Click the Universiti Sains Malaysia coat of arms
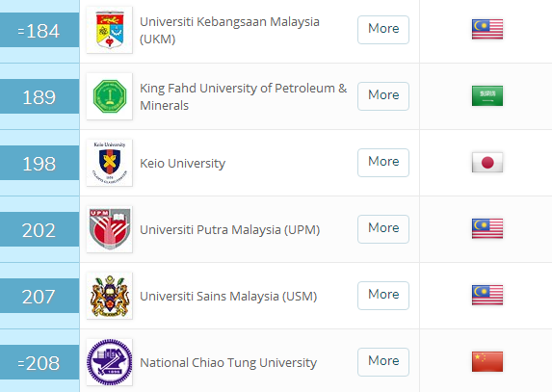The width and height of the screenshot is (552, 392). [110, 296]
